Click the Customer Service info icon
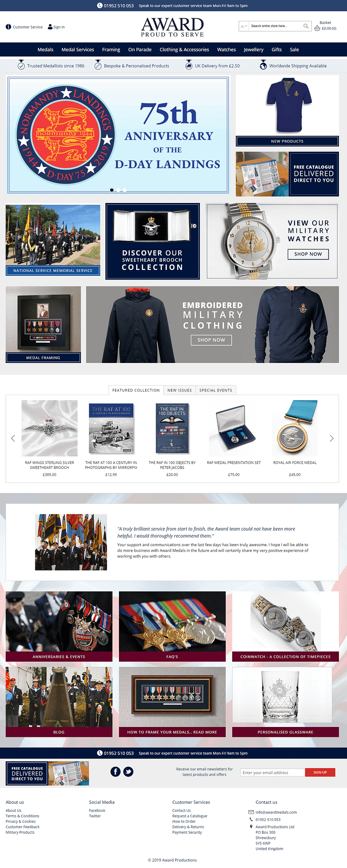This screenshot has height=868, width=347. [x=8, y=27]
